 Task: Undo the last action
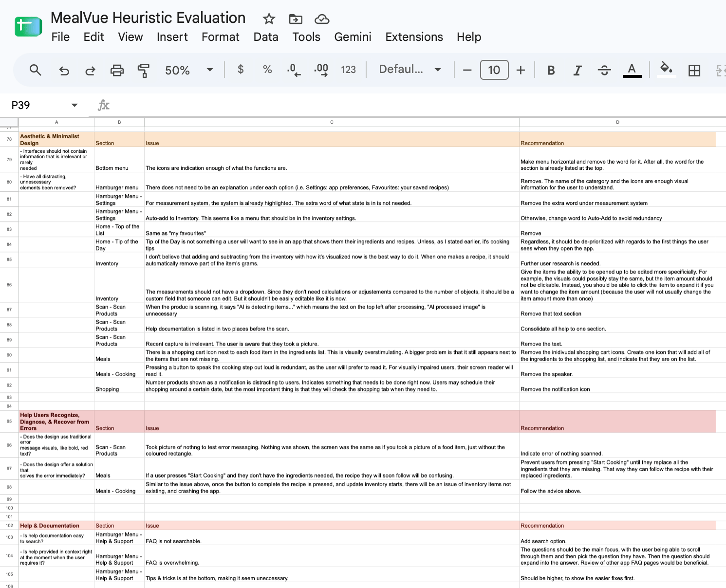(x=64, y=70)
